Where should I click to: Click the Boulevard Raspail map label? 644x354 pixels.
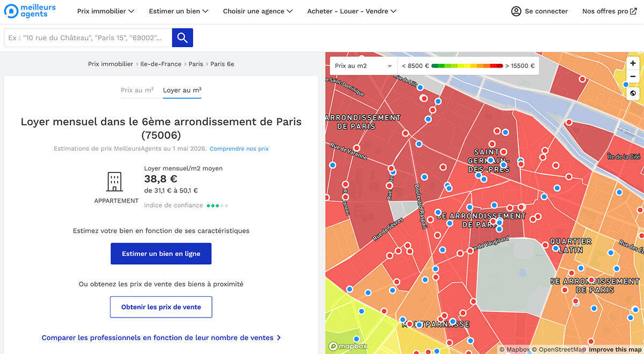420,206
